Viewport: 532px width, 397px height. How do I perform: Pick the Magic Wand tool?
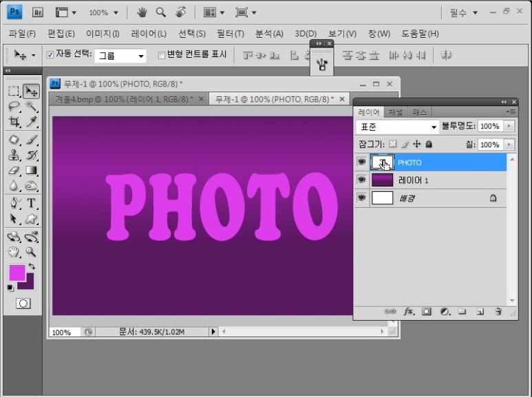point(32,107)
